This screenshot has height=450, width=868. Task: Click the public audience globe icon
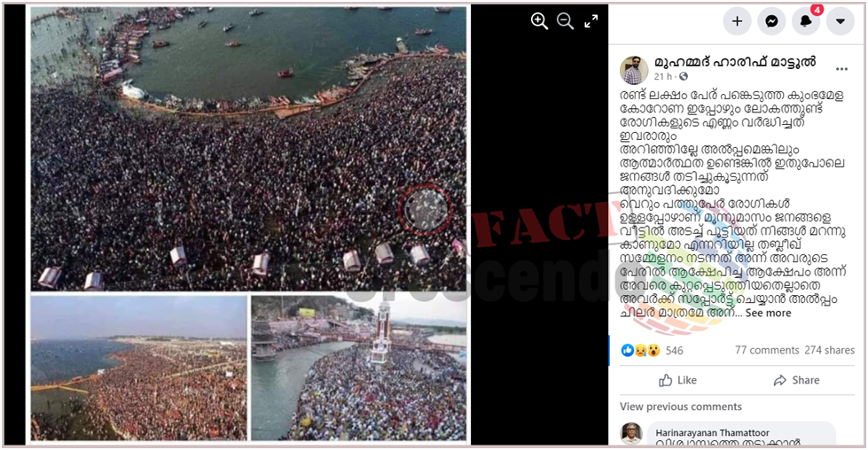[x=684, y=76]
